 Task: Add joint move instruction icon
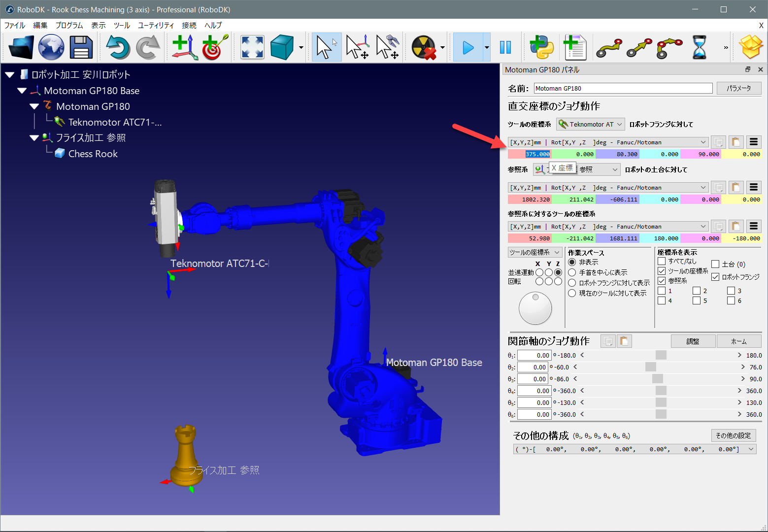click(609, 47)
